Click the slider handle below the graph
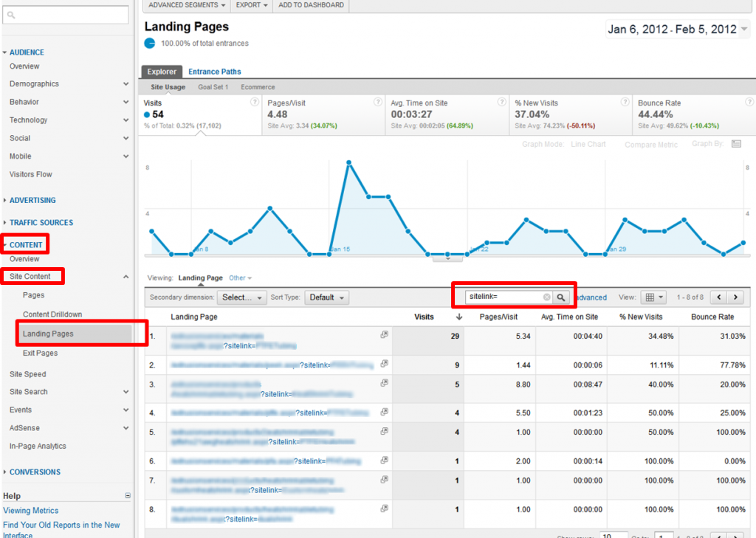Image resolution: width=756 pixels, height=538 pixels. click(x=447, y=258)
